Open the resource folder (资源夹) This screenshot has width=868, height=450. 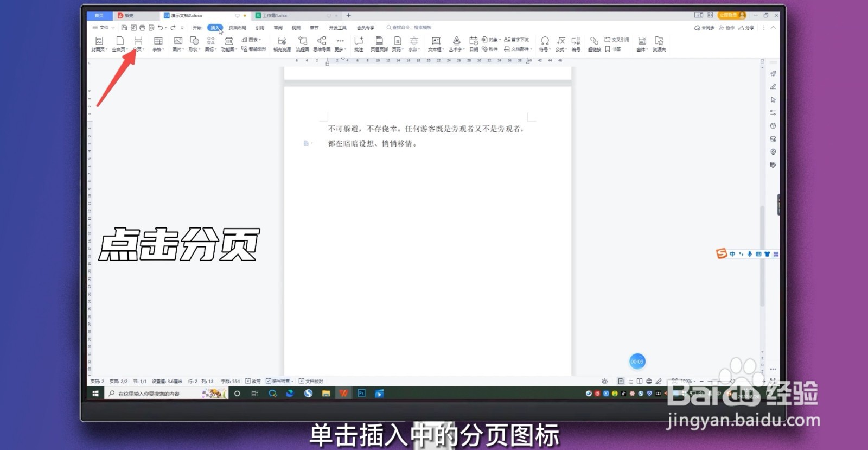[659, 44]
